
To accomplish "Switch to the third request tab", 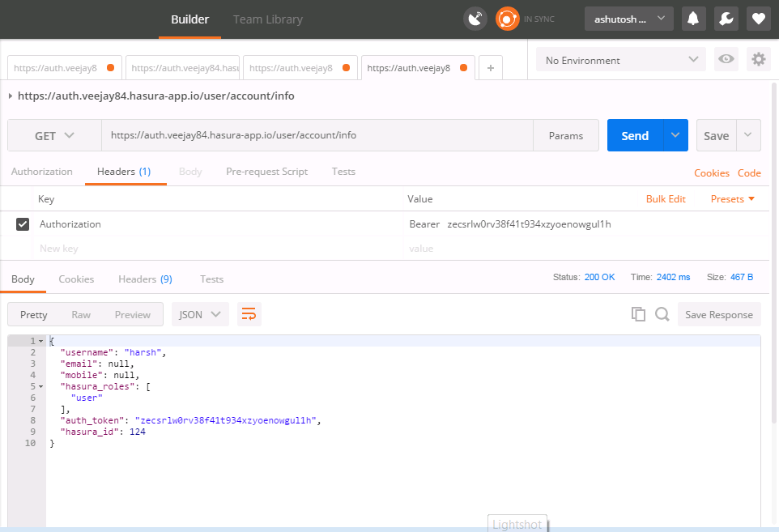I will (300, 68).
